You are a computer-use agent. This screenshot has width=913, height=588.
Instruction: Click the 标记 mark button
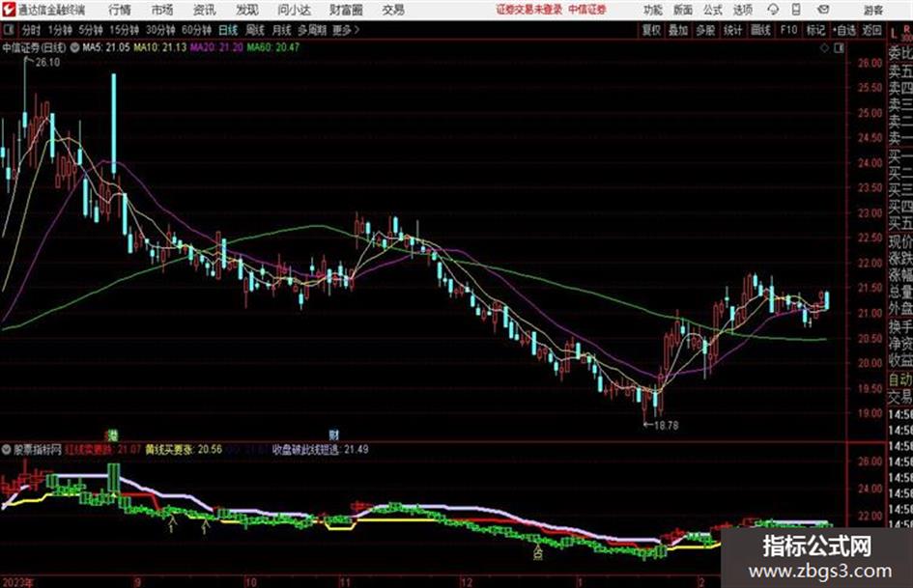(x=815, y=30)
